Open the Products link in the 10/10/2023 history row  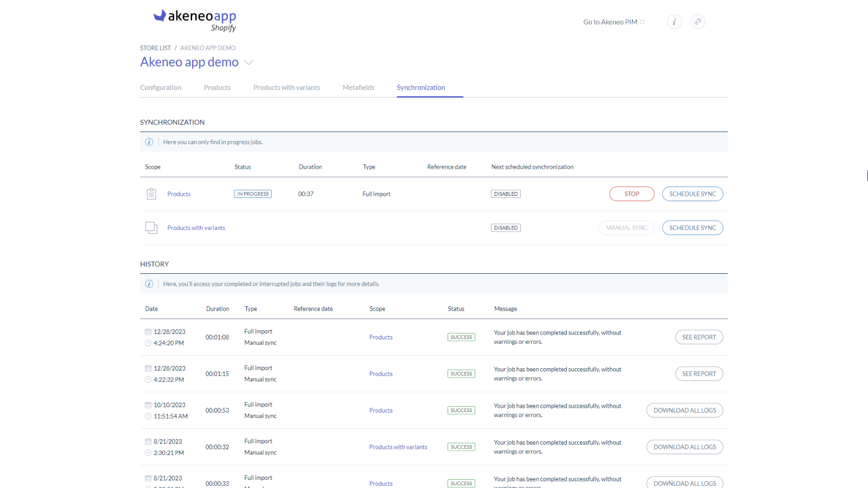pos(381,410)
